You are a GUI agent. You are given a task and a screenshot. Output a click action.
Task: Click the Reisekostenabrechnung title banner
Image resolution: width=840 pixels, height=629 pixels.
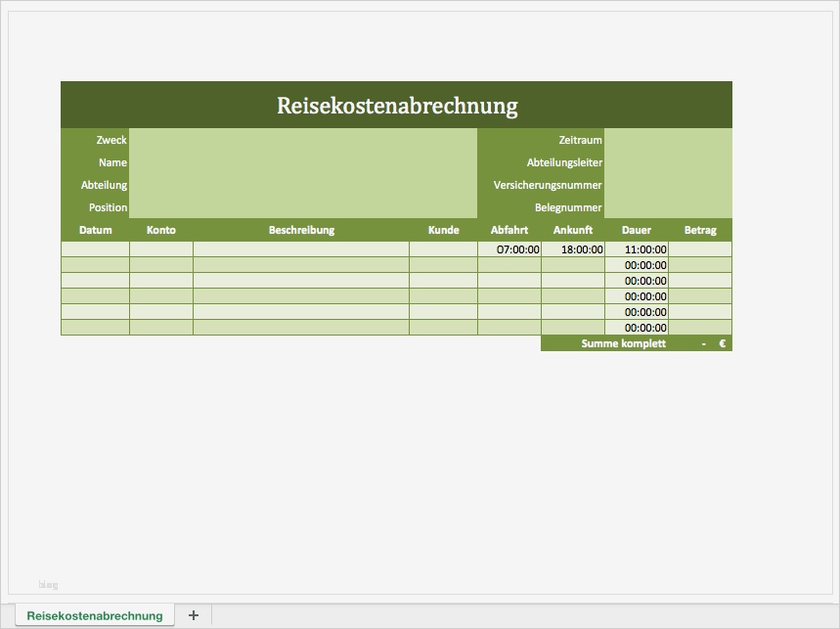click(397, 104)
